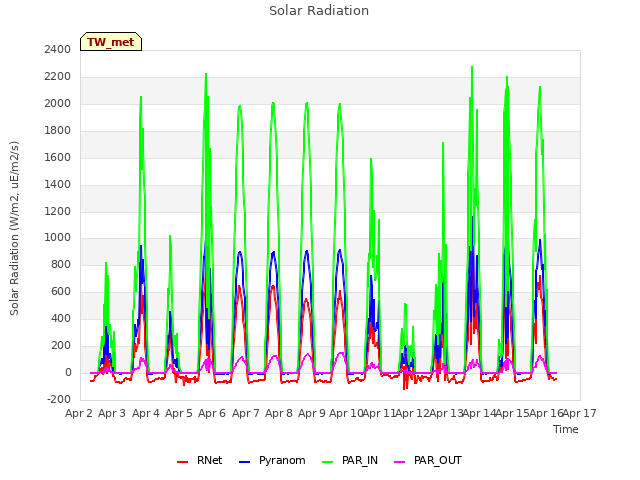Click the 1600 y-axis tick value
The image size is (640, 480).
[x=58, y=157]
